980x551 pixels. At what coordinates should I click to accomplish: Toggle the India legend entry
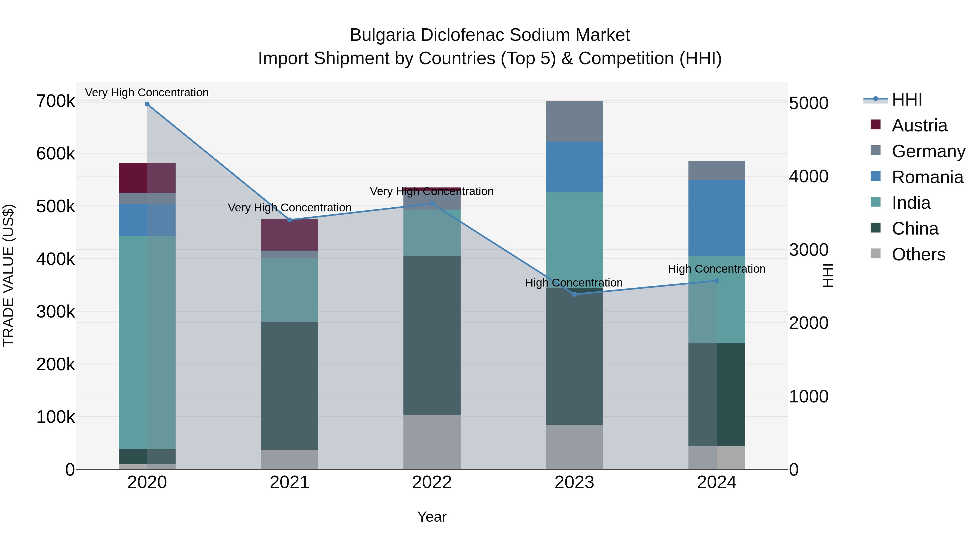point(900,203)
